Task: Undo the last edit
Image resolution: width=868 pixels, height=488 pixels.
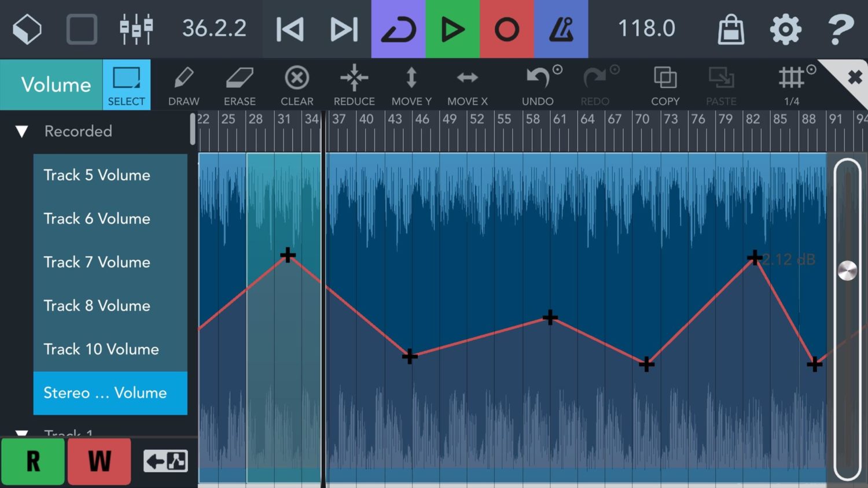Action: (x=537, y=84)
